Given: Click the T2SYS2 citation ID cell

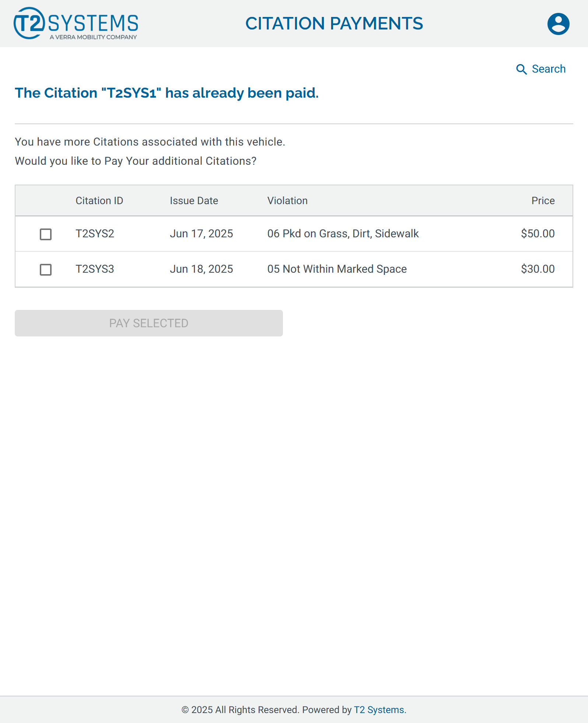Looking at the screenshot, I should (x=95, y=234).
